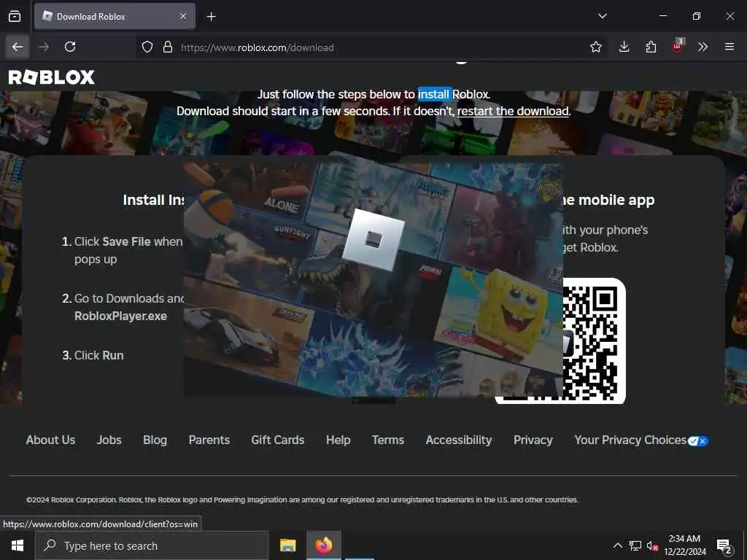Open Help footer link

tap(338, 440)
